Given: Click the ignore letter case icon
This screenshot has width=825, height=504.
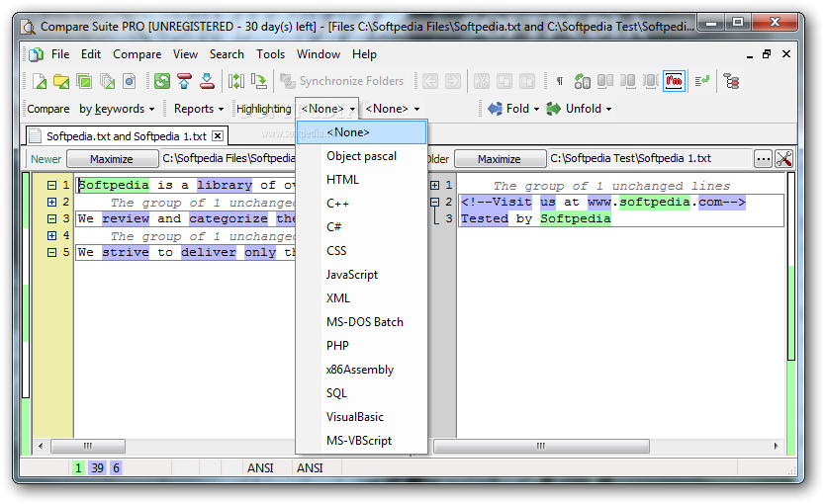Looking at the screenshot, I should pos(582,81).
